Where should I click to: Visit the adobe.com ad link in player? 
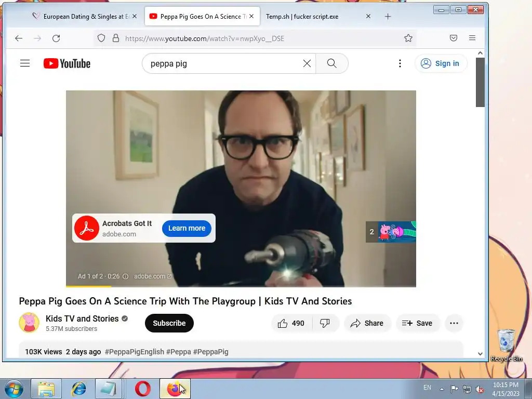(x=153, y=276)
